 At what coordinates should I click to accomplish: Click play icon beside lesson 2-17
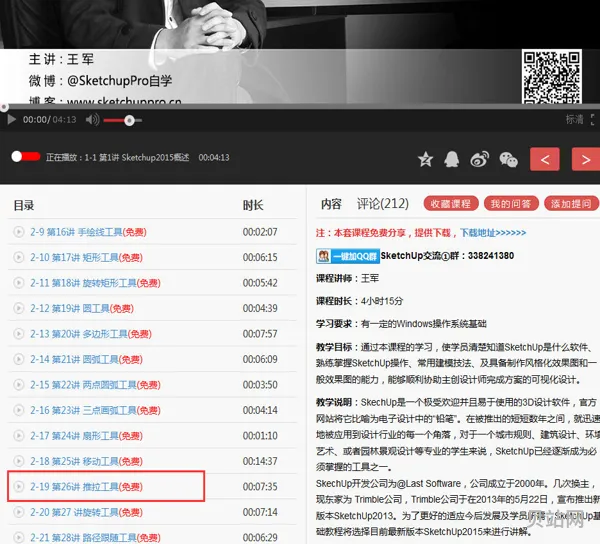[18, 436]
